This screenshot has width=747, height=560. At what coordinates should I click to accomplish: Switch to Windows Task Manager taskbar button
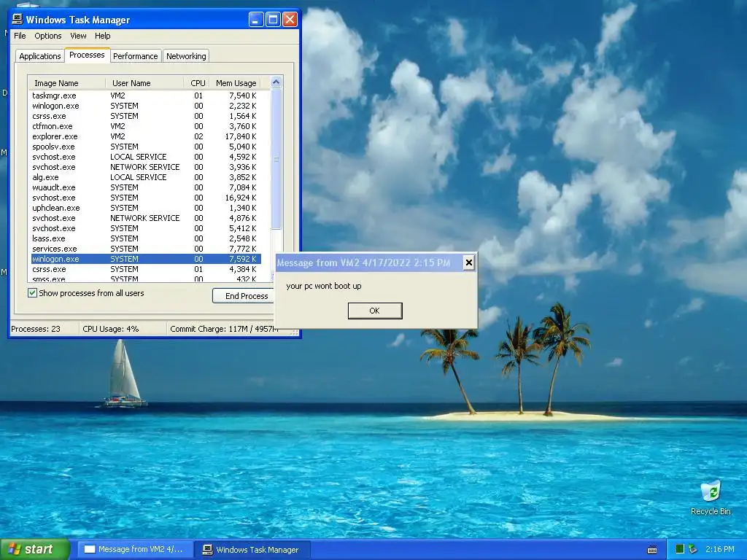(253, 550)
